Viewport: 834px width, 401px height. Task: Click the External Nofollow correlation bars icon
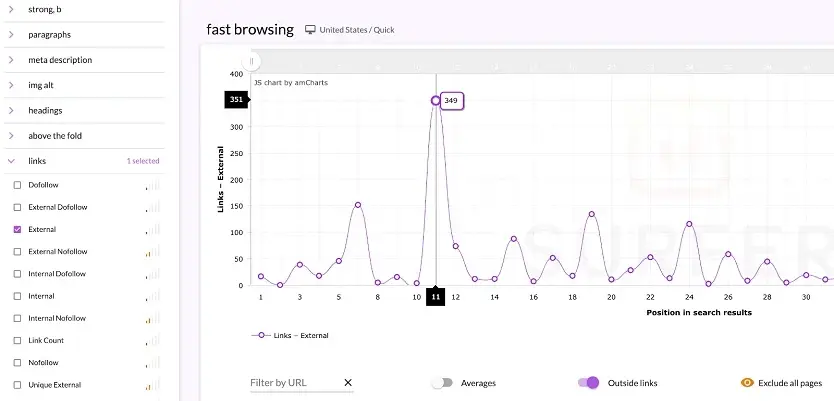[x=153, y=252]
